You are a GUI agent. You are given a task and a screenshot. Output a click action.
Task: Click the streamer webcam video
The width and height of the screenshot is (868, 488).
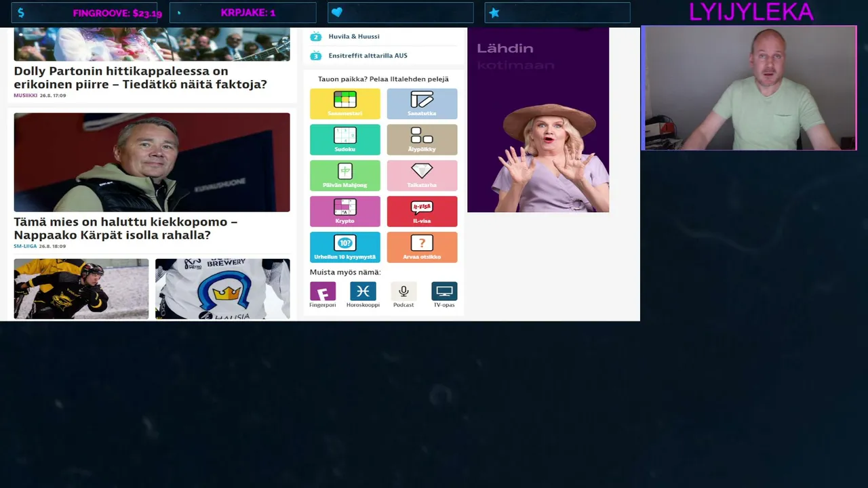749,87
